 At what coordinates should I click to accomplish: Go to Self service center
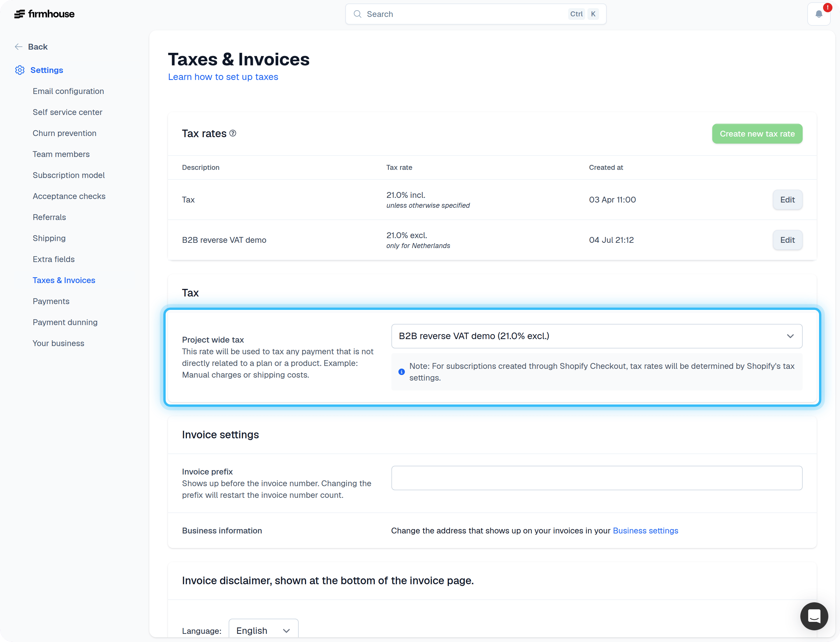tap(68, 112)
